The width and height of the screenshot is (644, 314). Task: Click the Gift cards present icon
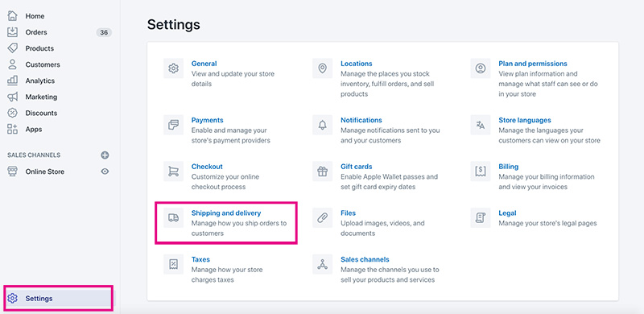[323, 171]
